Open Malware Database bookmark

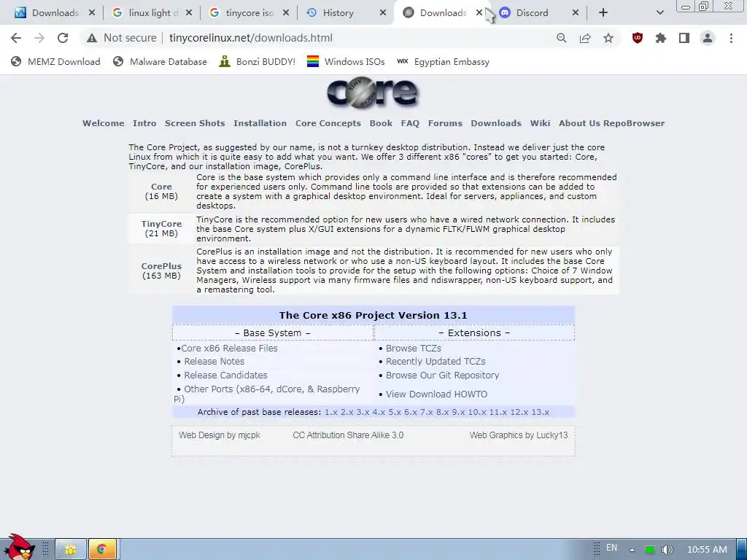coord(160,61)
